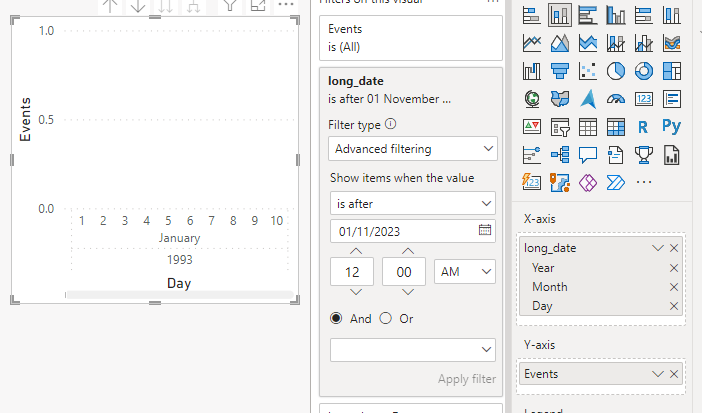
Task: Choose the KPI visual
Action: click(x=532, y=127)
